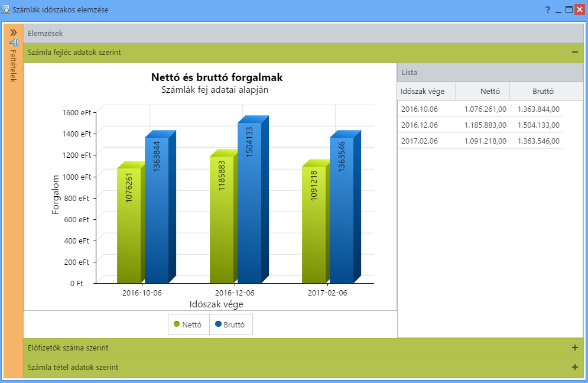The image size is (588, 383).
Task: Click the 1000 eFt axis label
Action: point(76,177)
